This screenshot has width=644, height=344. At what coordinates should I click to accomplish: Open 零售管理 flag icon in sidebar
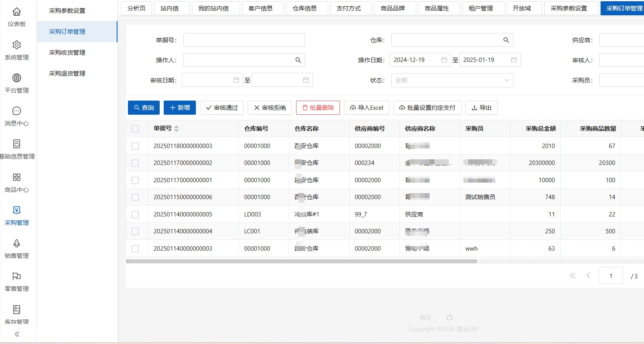coord(16,276)
